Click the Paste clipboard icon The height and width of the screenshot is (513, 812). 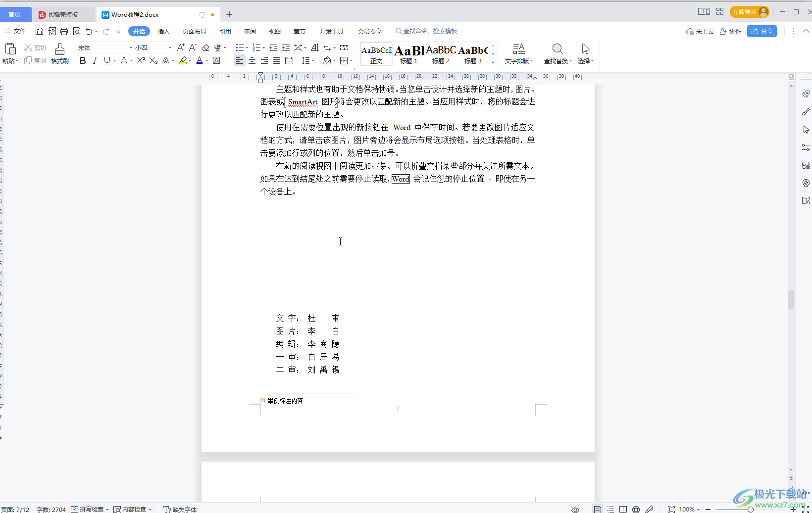click(10, 48)
